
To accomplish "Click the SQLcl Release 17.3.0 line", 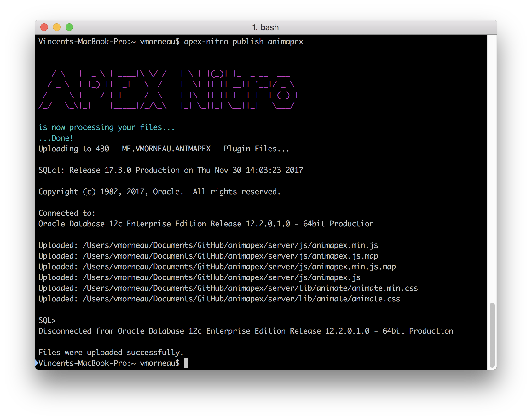I will coord(171,170).
